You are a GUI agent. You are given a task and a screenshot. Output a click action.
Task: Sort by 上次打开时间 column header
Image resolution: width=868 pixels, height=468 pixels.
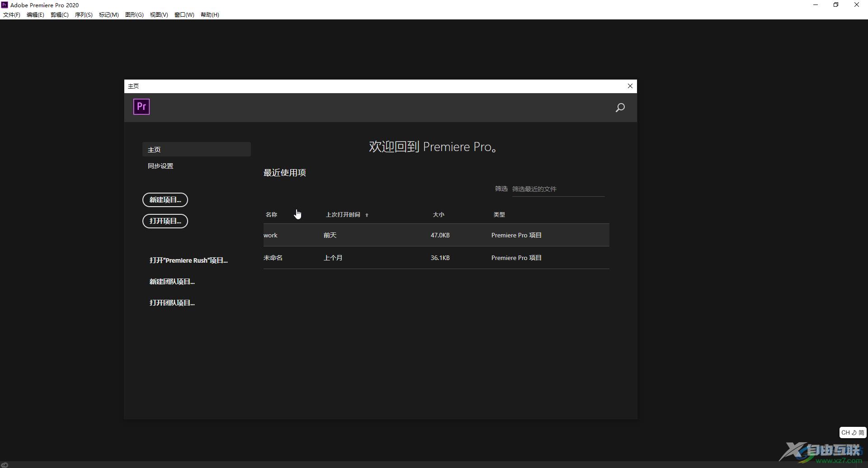coord(343,215)
